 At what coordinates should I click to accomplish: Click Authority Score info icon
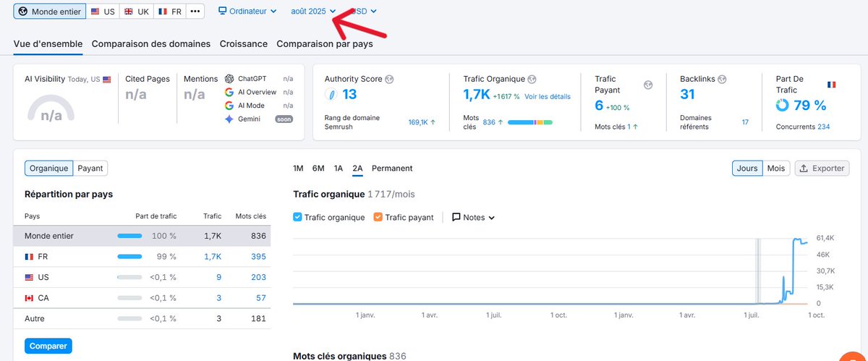pyautogui.click(x=389, y=79)
